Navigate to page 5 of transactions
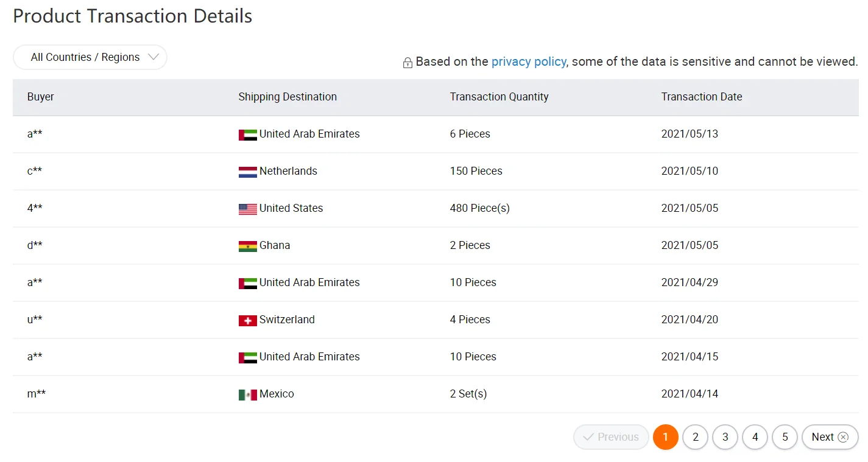868x462 pixels. point(785,437)
